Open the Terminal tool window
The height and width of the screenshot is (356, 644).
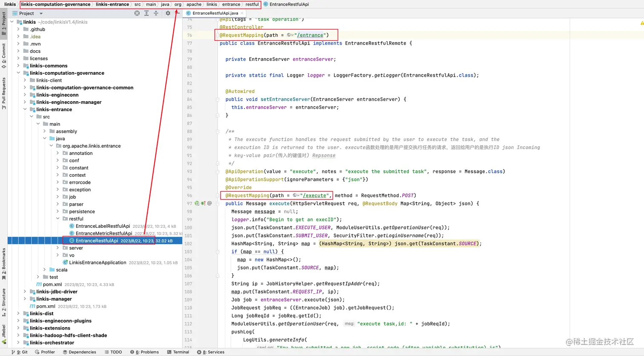point(178,352)
